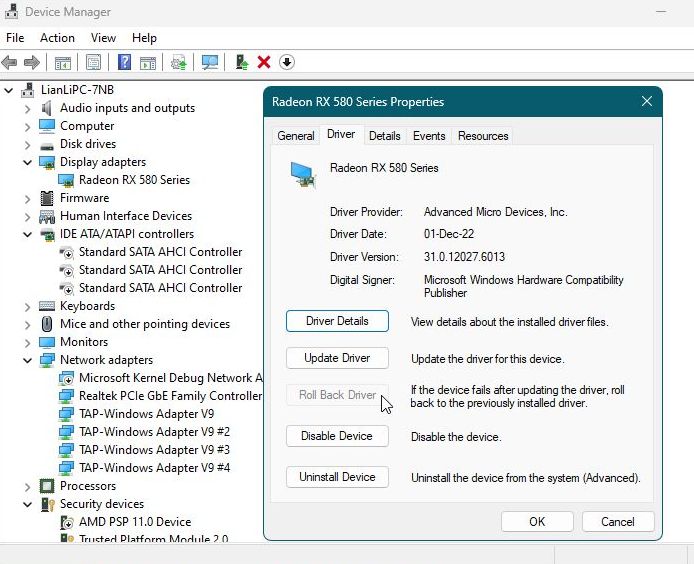The height and width of the screenshot is (564, 694).
Task: Select the Radeon RX 580 Series tree entry
Action: (x=134, y=180)
